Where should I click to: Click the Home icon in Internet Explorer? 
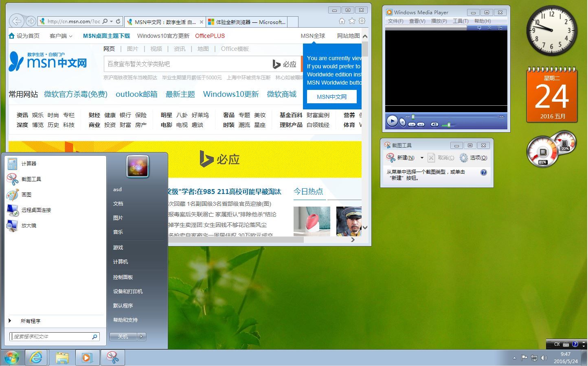pos(342,21)
